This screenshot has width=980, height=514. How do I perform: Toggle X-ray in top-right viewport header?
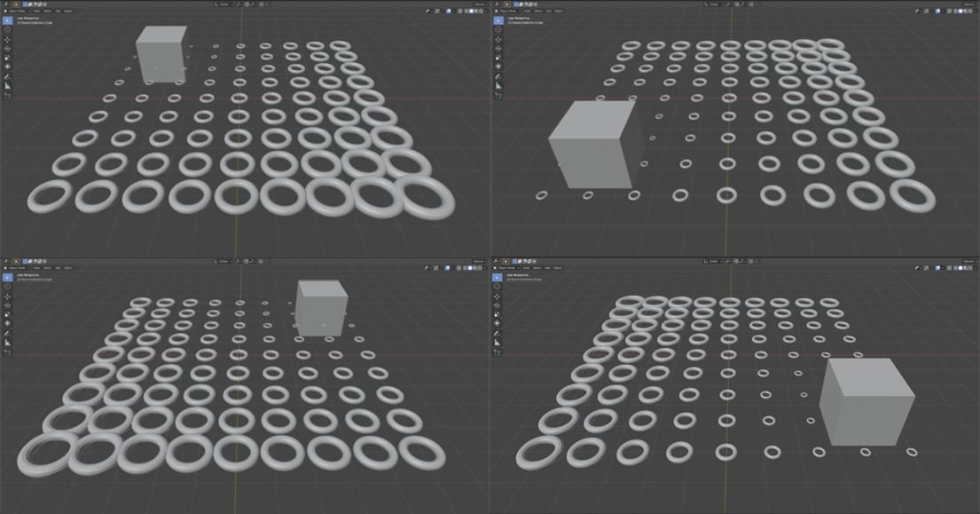(951, 11)
